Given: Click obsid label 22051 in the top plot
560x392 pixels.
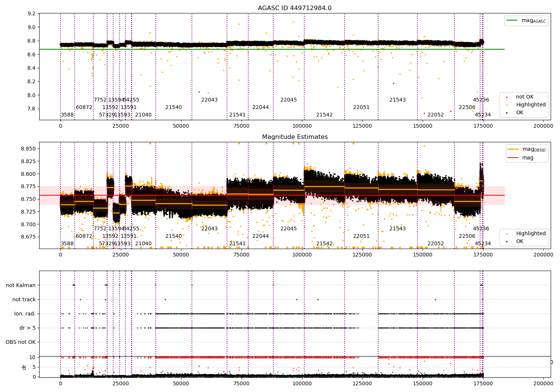Looking at the screenshot, I should click(361, 108).
